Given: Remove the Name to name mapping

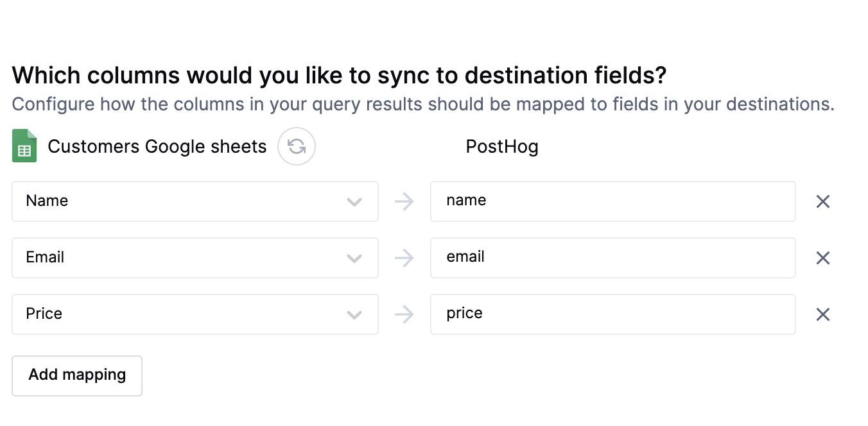Looking at the screenshot, I should coord(823,201).
